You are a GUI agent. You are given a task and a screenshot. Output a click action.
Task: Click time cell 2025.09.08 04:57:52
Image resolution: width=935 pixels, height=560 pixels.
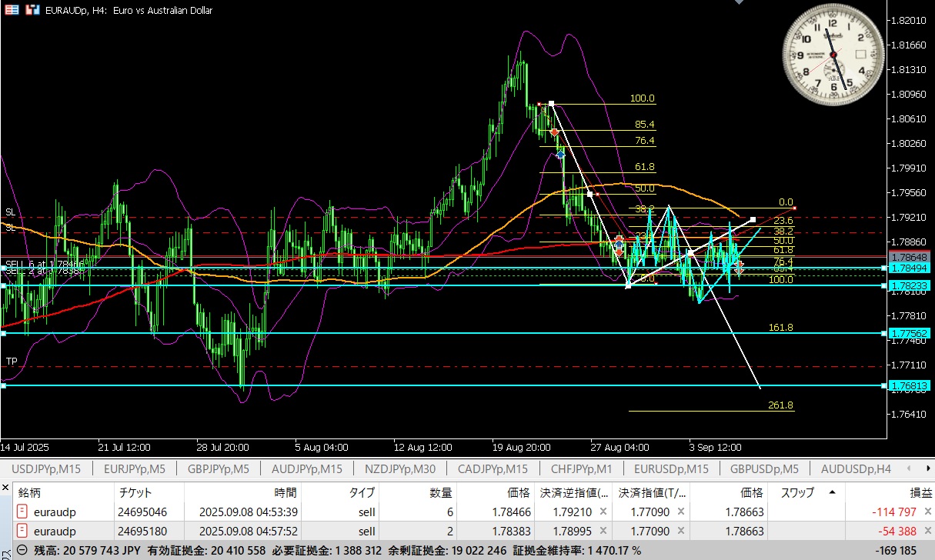tap(248, 532)
